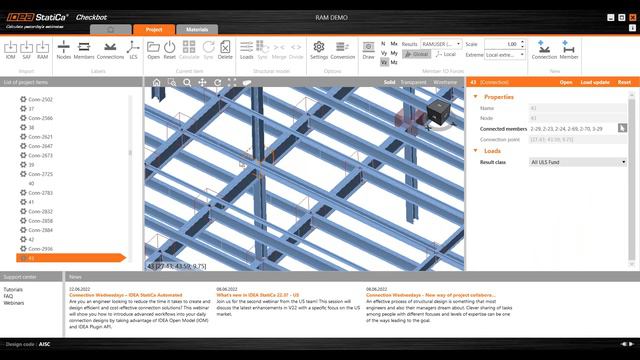Set the view mode to Solid
Image resolution: width=640 pixels, height=360 pixels.
(x=389, y=82)
